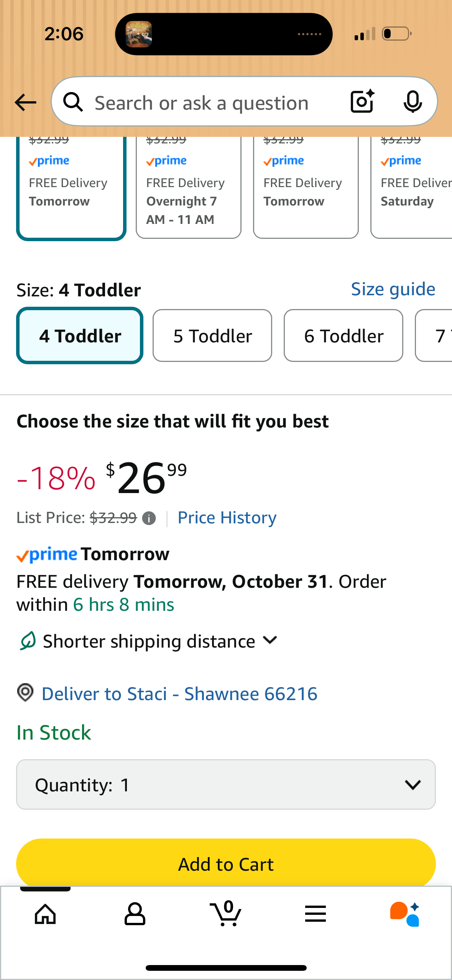
Task: Tap the list price info icon
Action: pos(149,518)
